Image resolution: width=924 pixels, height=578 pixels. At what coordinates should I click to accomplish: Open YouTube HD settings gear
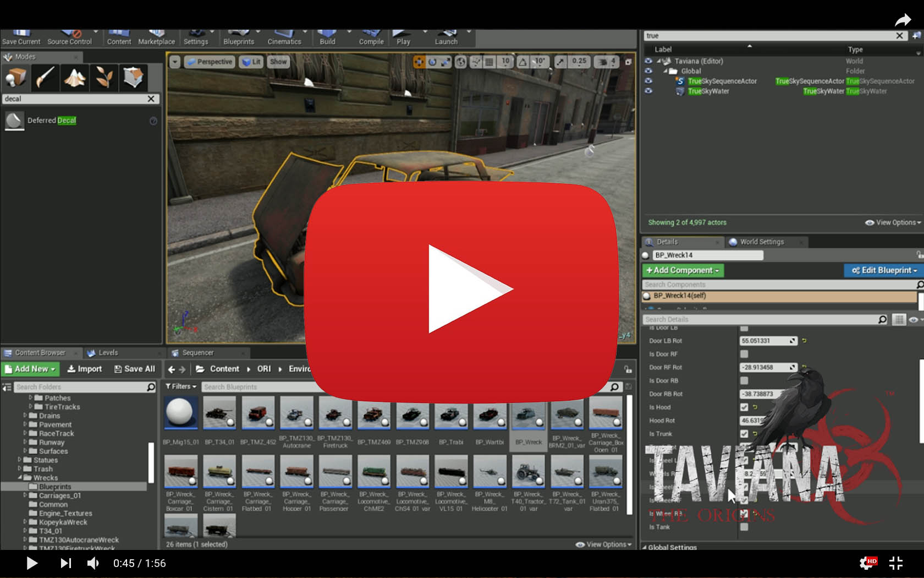pyautogui.click(x=868, y=563)
